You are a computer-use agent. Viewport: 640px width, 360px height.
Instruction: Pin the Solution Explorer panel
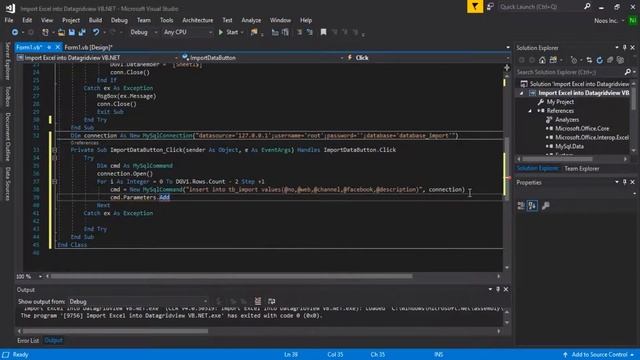pyautogui.click(x=624, y=48)
